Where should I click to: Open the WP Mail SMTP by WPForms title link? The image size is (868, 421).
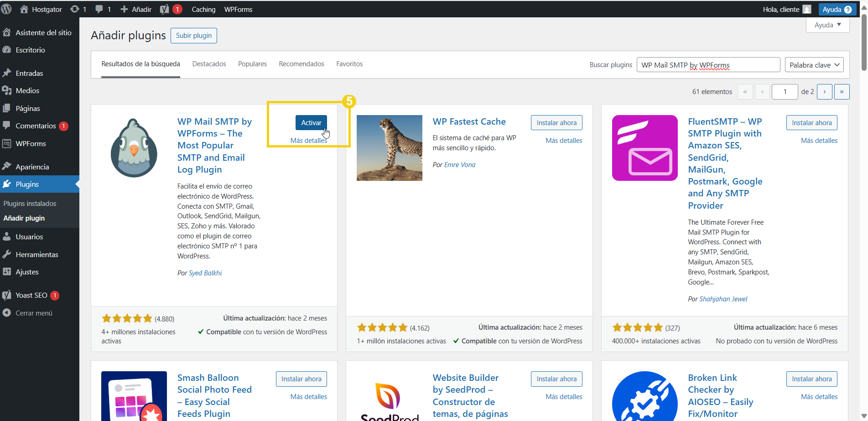[214, 146]
